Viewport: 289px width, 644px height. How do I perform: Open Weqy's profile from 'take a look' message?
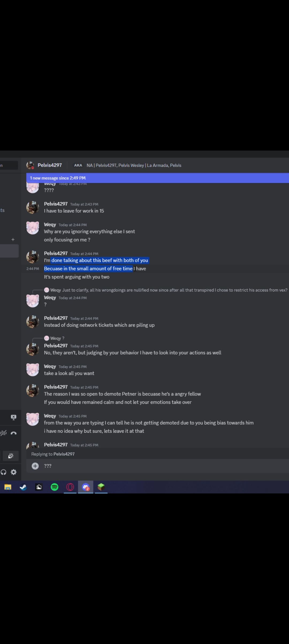[50, 366]
